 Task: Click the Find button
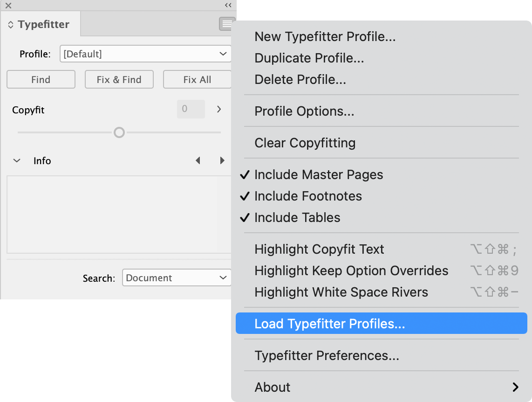click(x=41, y=79)
